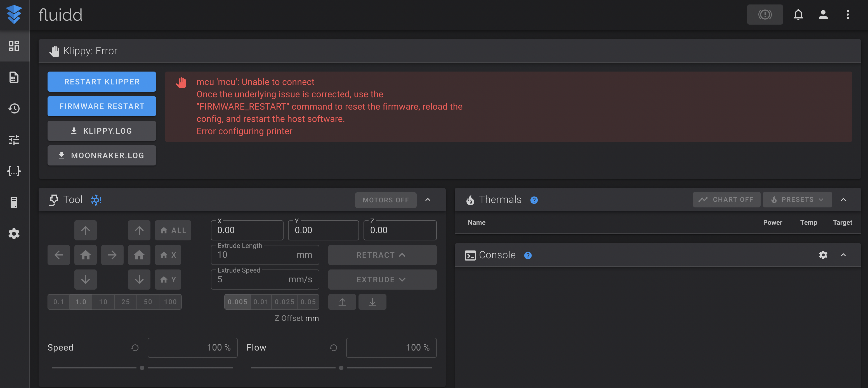Download KLIPPY.LOG
This screenshot has height=388, width=868.
click(102, 131)
